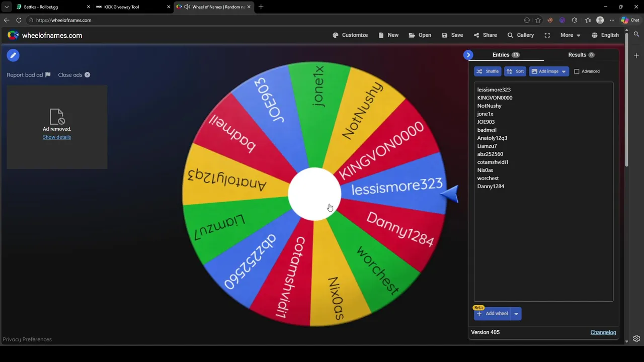The height and width of the screenshot is (362, 644).
Task: Click Report bad ad
Action: (x=29, y=75)
